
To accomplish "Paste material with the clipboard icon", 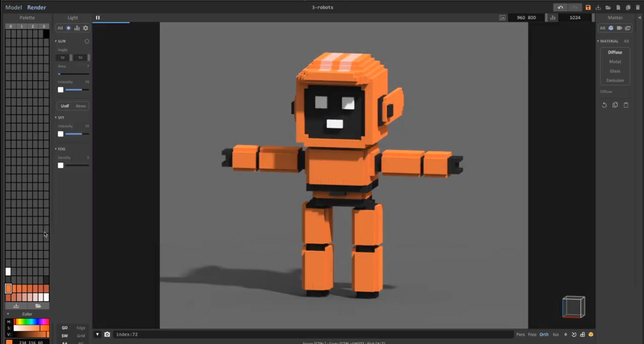I will pos(626,105).
